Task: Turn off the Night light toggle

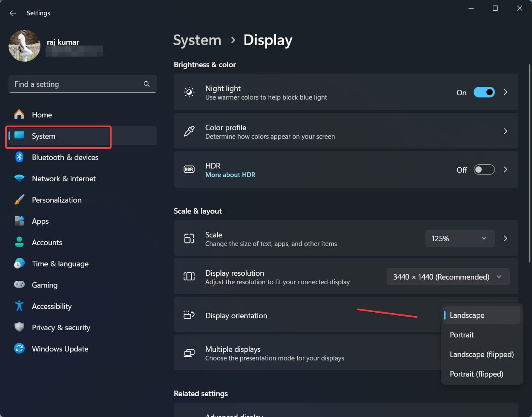Action: click(484, 92)
